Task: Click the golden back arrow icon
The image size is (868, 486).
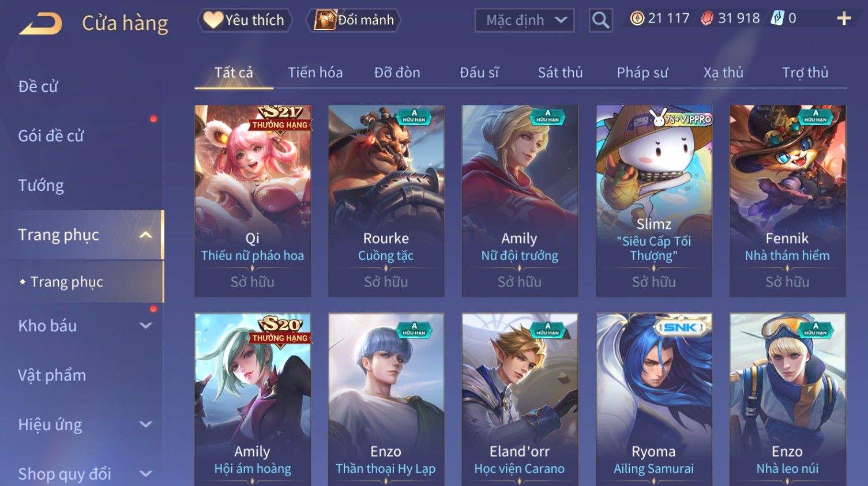Action: 40,24
